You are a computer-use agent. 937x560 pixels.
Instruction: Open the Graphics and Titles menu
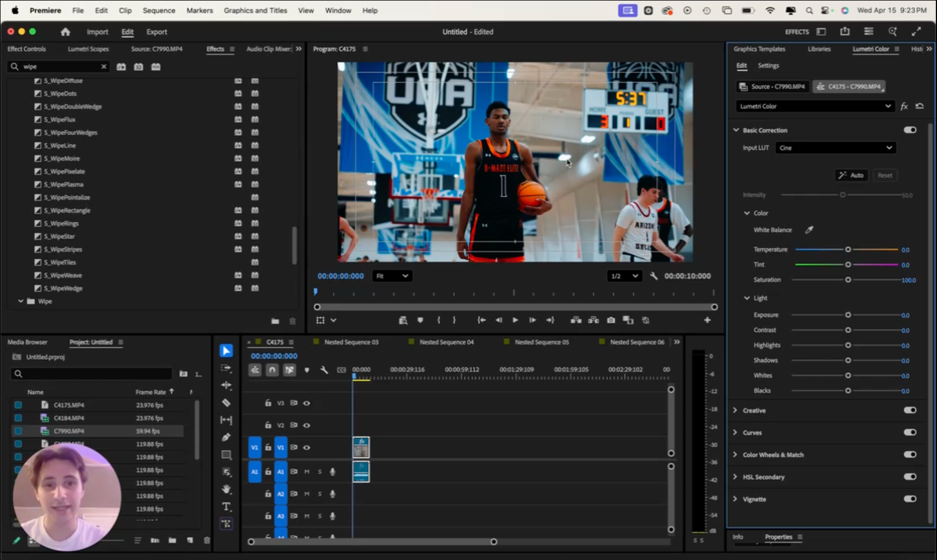pos(255,11)
